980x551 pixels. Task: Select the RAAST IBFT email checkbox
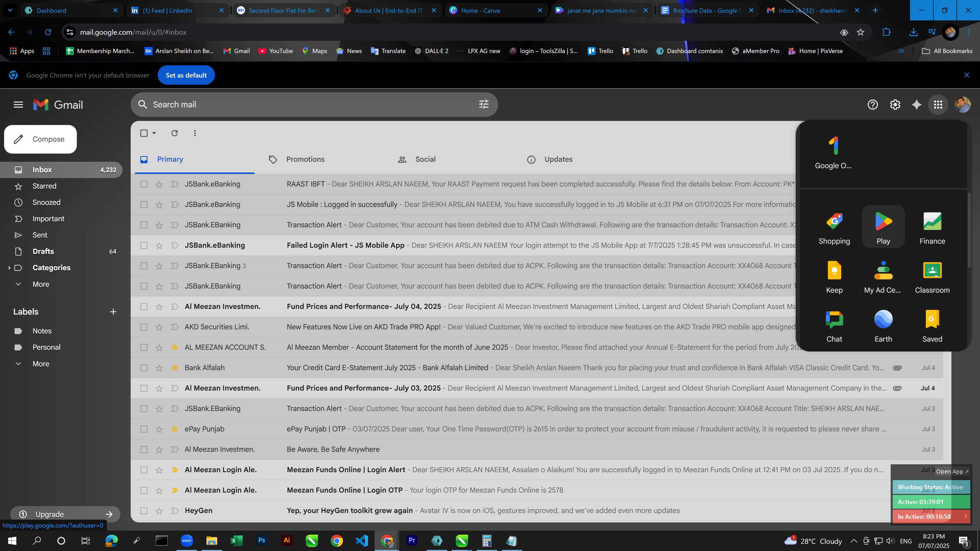144,184
